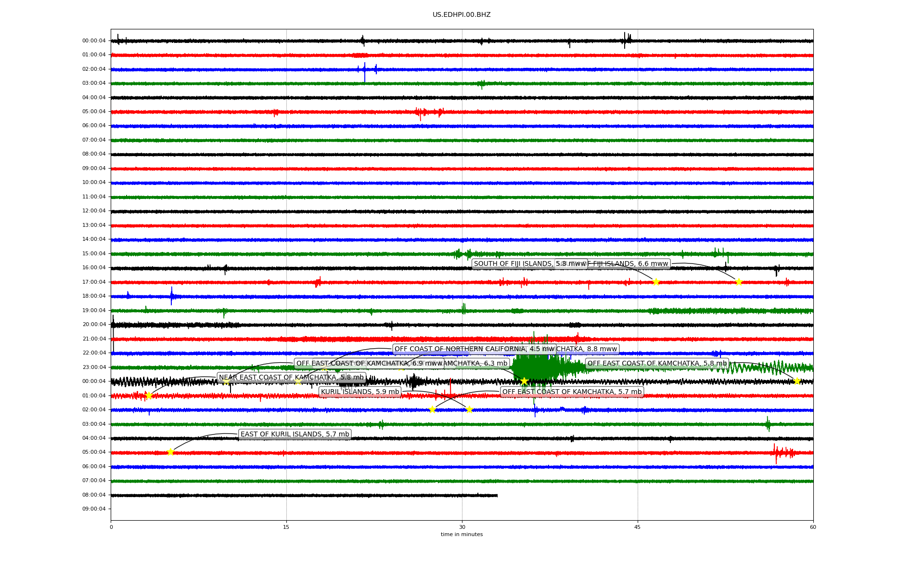Click the 23:00:04 time label
Screen dimensions: 924x578
[94, 367]
